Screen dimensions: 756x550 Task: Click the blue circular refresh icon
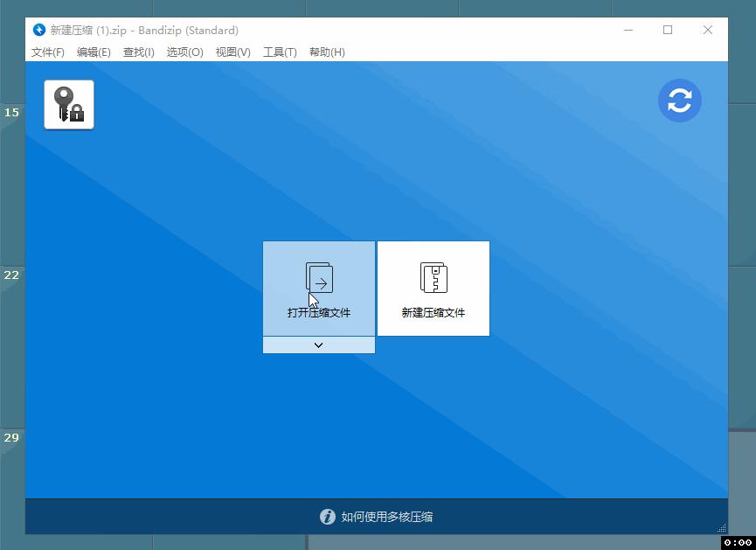point(679,101)
